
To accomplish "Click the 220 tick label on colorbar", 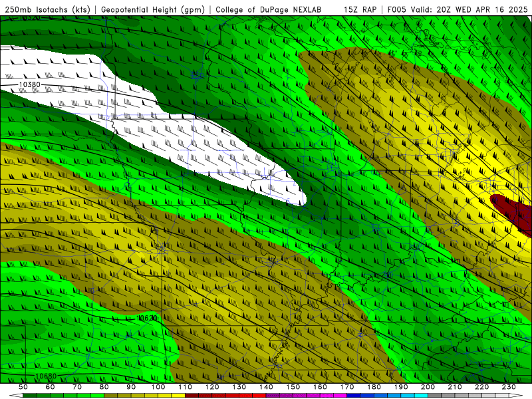I will [x=481, y=387].
